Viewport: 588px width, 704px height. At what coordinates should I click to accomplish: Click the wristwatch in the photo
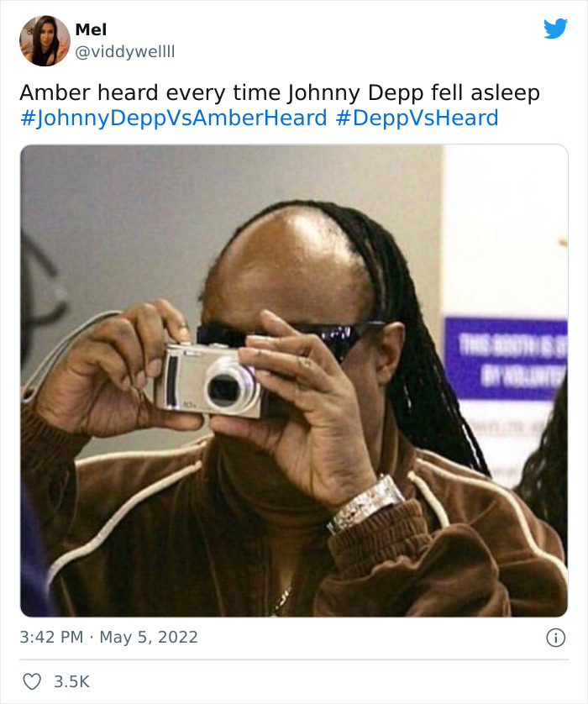pyautogui.click(x=365, y=505)
